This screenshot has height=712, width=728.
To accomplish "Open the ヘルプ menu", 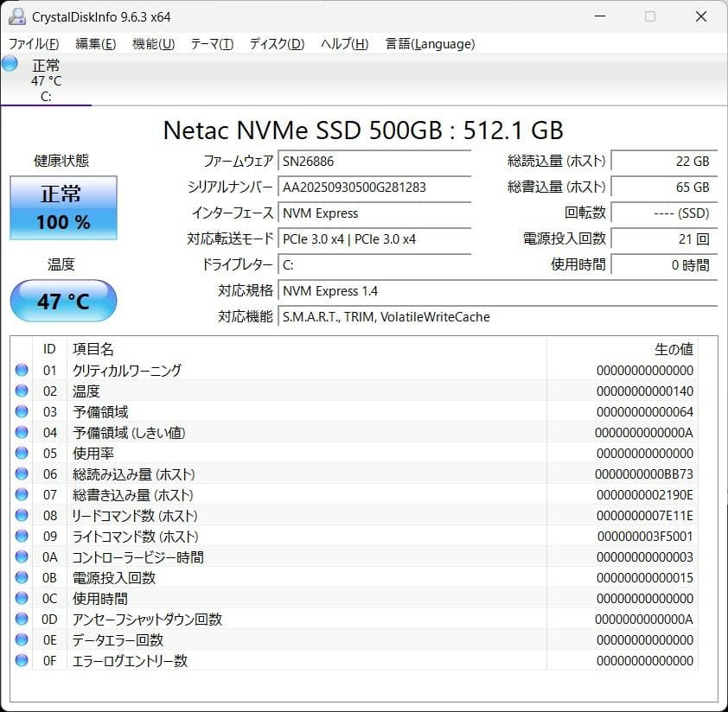I will tap(343, 44).
